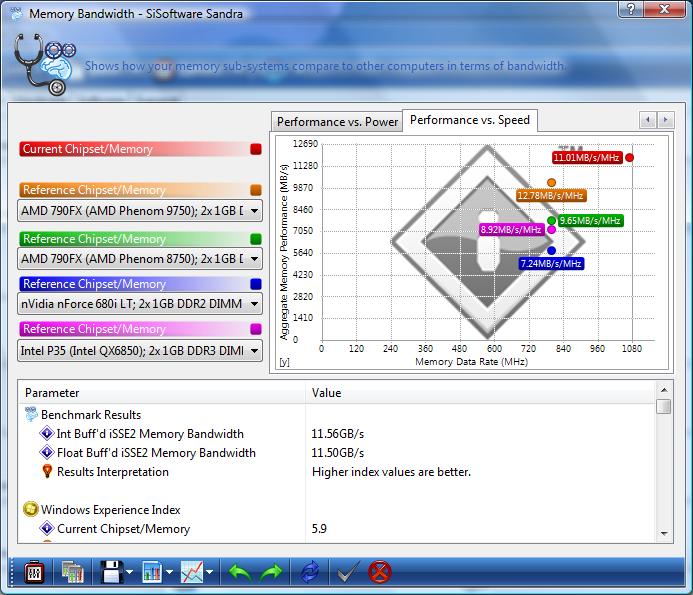693x595 pixels.
Task: Click the green Reference Chipset/Memory color square
Action: coord(255,239)
